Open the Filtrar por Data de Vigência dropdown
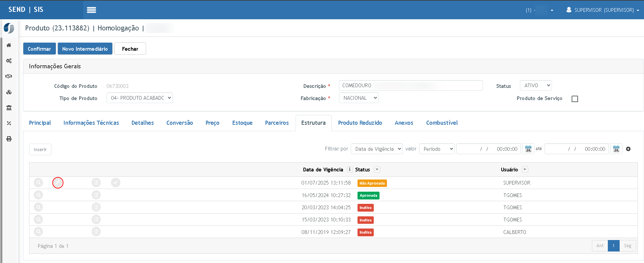Image resolution: width=644 pixels, height=263 pixels. tap(377, 149)
